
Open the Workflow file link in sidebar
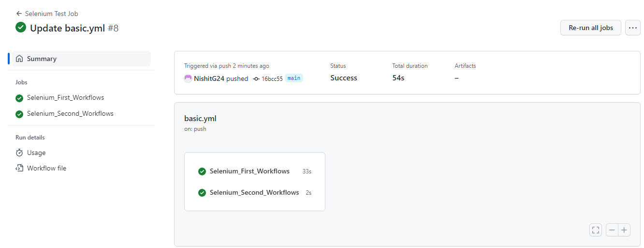point(46,168)
